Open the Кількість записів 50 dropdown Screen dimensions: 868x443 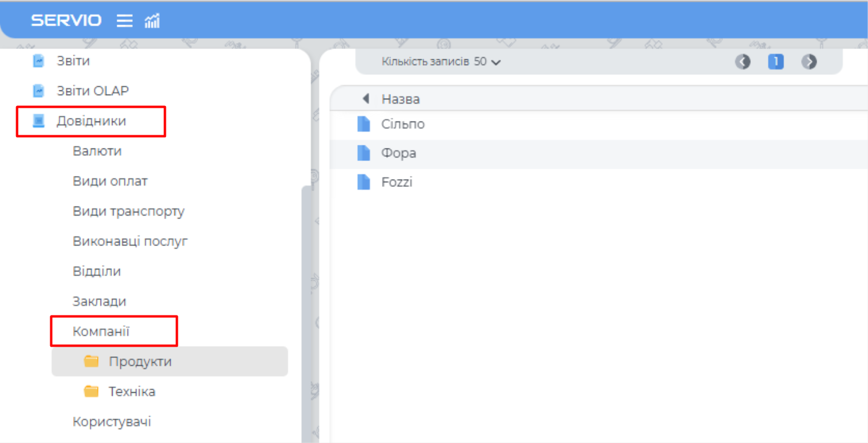(x=441, y=62)
